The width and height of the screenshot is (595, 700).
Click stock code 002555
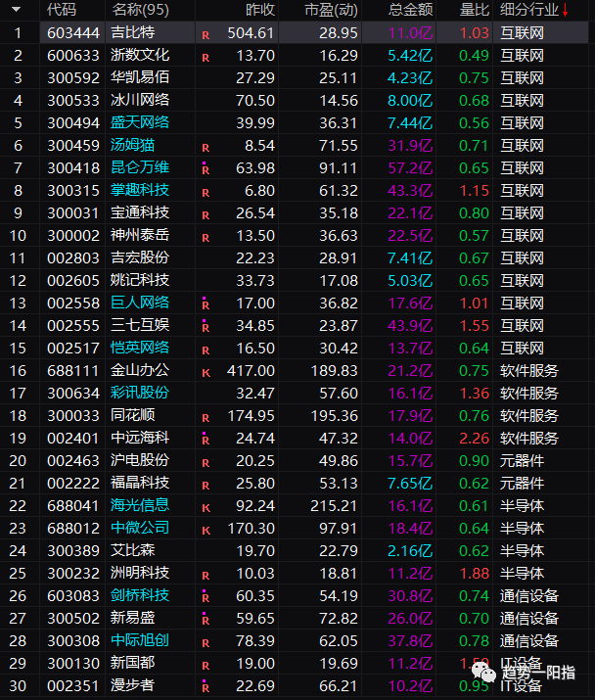pos(73,325)
